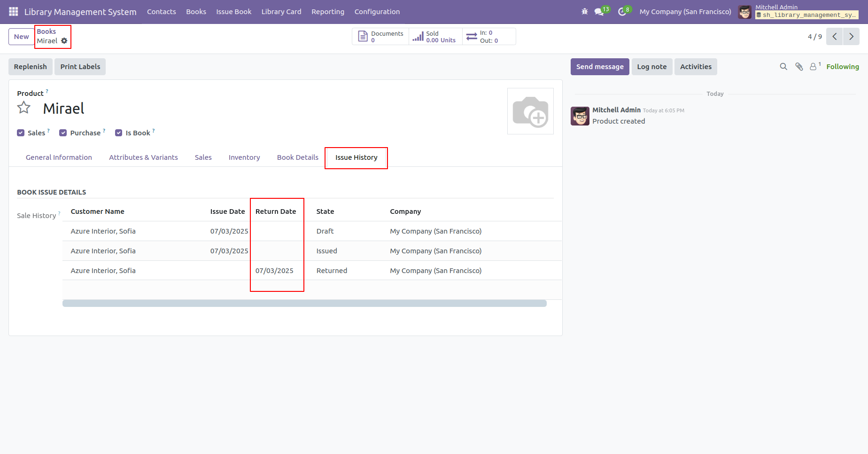This screenshot has width=868, height=454.
Task: Switch to Inventory tab
Action: pyautogui.click(x=244, y=157)
